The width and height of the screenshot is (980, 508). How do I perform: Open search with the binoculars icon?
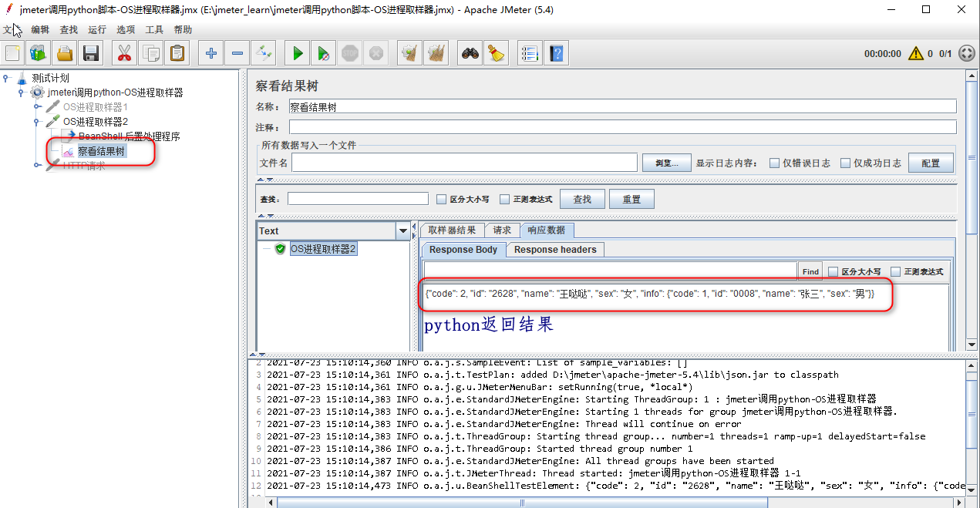click(x=470, y=52)
